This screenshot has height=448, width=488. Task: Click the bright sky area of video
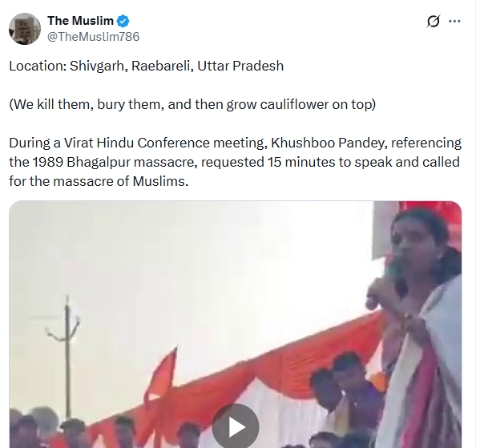click(x=187, y=264)
